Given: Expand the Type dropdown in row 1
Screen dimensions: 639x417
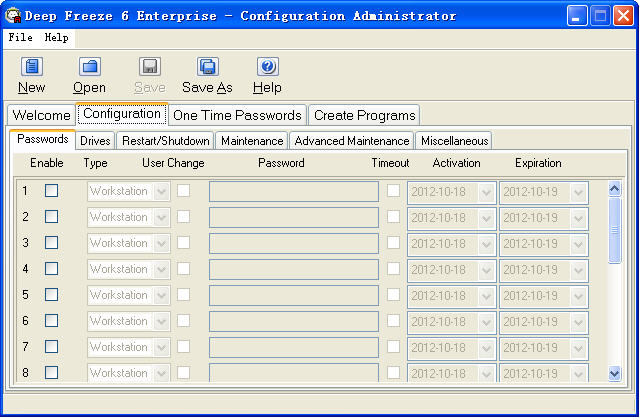Looking at the screenshot, I should (x=161, y=191).
